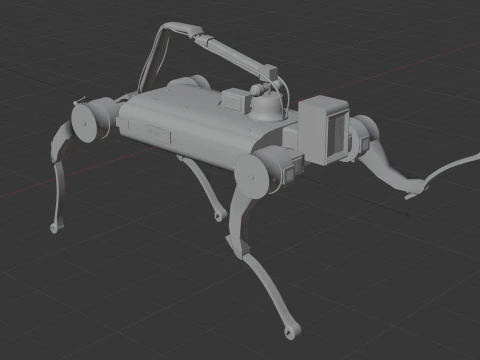Select the small rectangular box beside arm dome
This screenshot has height=360, width=480.
tap(236, 100)
